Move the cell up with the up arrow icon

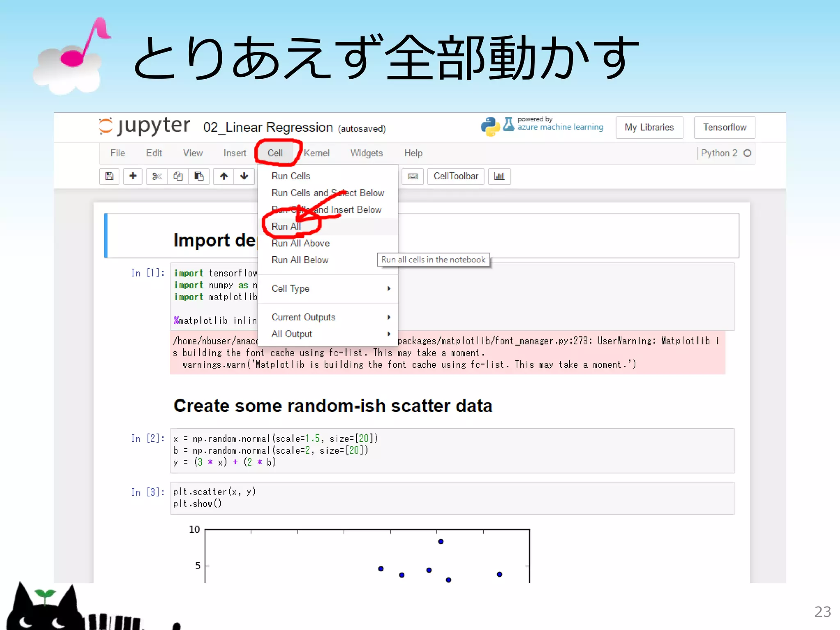coord(224,176)
